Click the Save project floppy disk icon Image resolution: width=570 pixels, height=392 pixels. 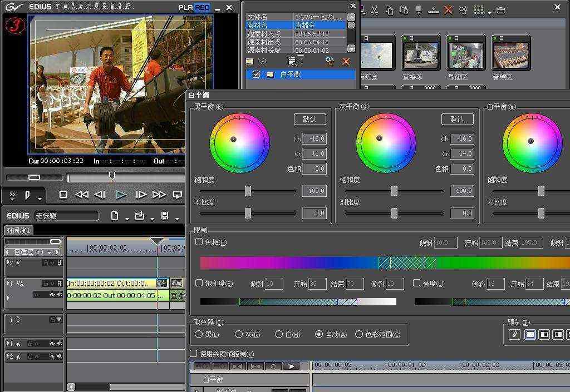click(164, 216)
